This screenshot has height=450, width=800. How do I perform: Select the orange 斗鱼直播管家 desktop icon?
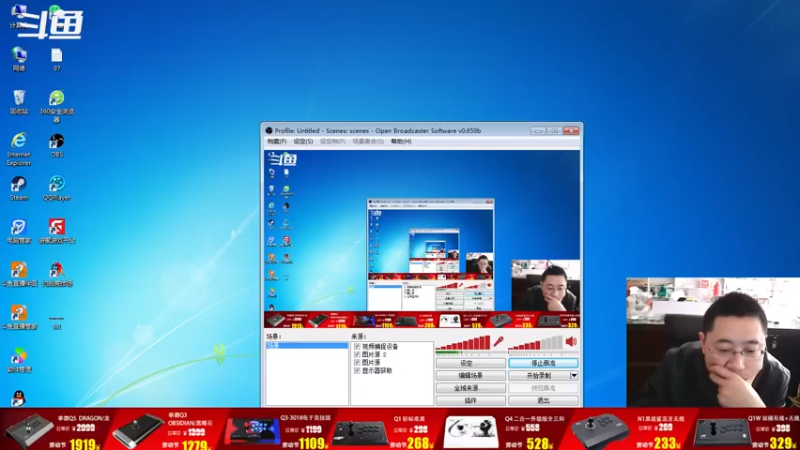19,317
